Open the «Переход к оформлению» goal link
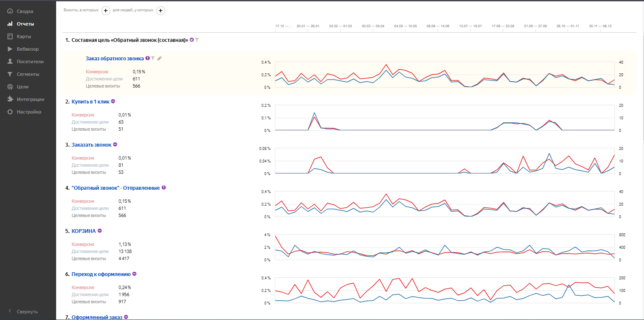This screenshot has height=320, width=644. click(x=101, y=274)
